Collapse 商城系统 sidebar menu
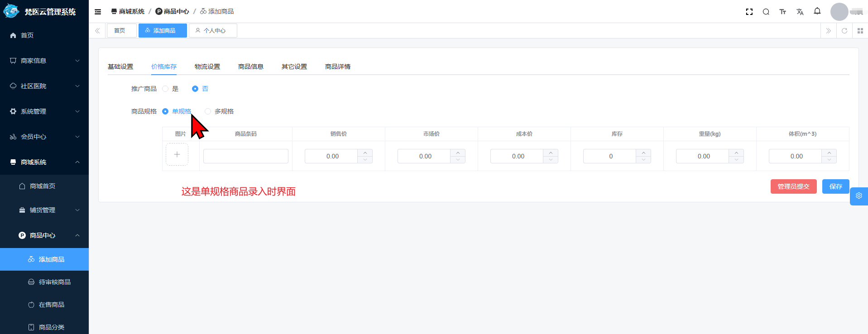The image size is (868, 334). 44,162
